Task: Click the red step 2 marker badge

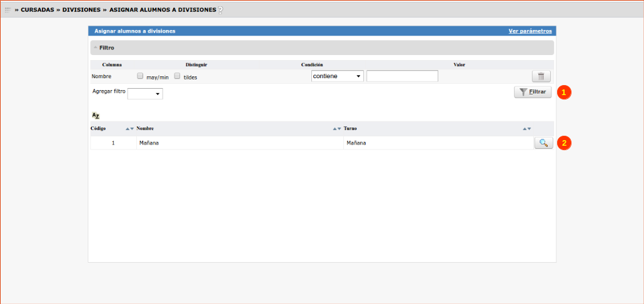Action: (564, 143)
